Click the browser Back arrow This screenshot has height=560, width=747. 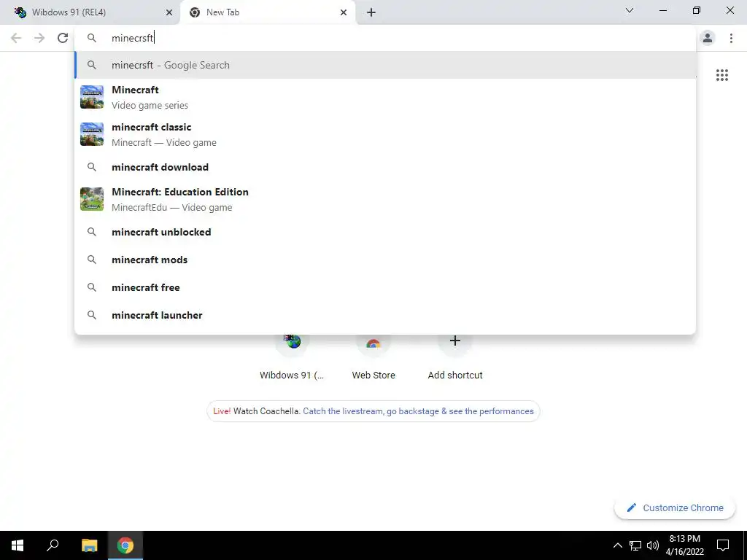click(x=16, y=38)
